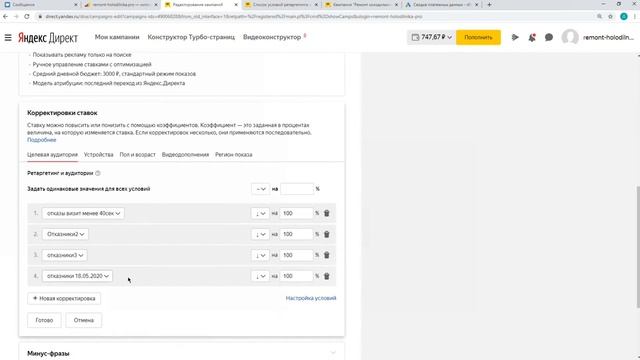The height and width of the screenshot is (360, 640).
Task: Focus percent field in отказники 18.05.2020 row
Action: click(x=296, y=276)
